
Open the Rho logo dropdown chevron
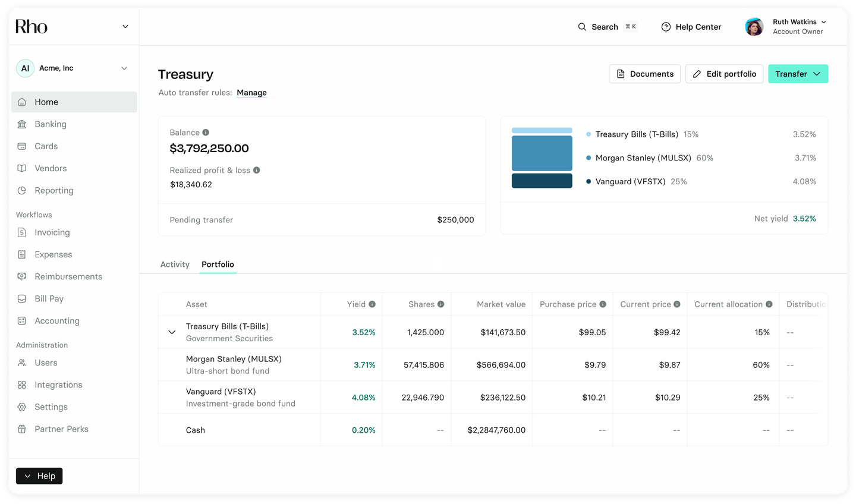pos(125,27)
